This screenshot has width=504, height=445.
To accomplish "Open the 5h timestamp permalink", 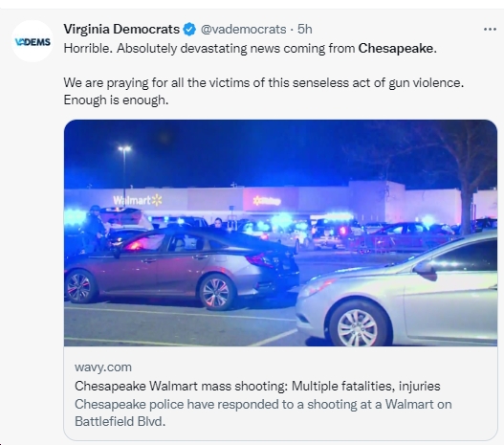I will 305,30.
